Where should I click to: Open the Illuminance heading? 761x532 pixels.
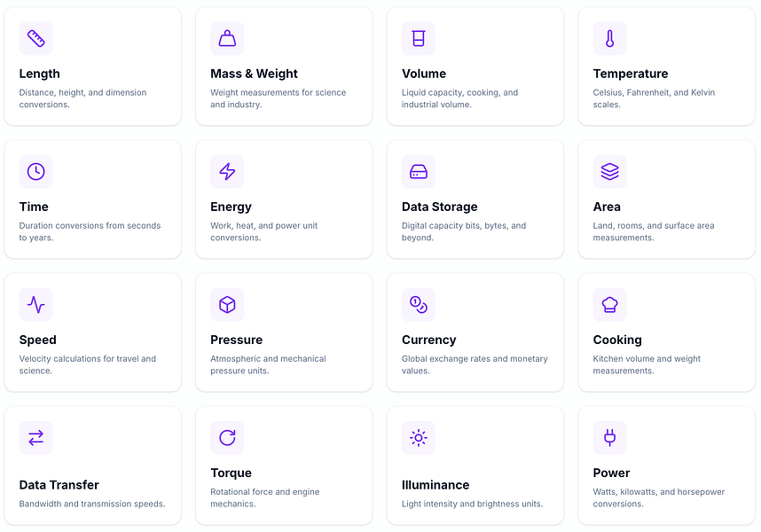[x=435, y=485]
